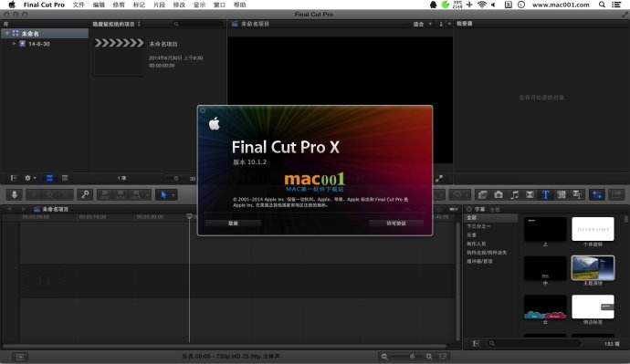Open the 文件 menu
This screenshot has width=630, height=364.
pos(79,5)
